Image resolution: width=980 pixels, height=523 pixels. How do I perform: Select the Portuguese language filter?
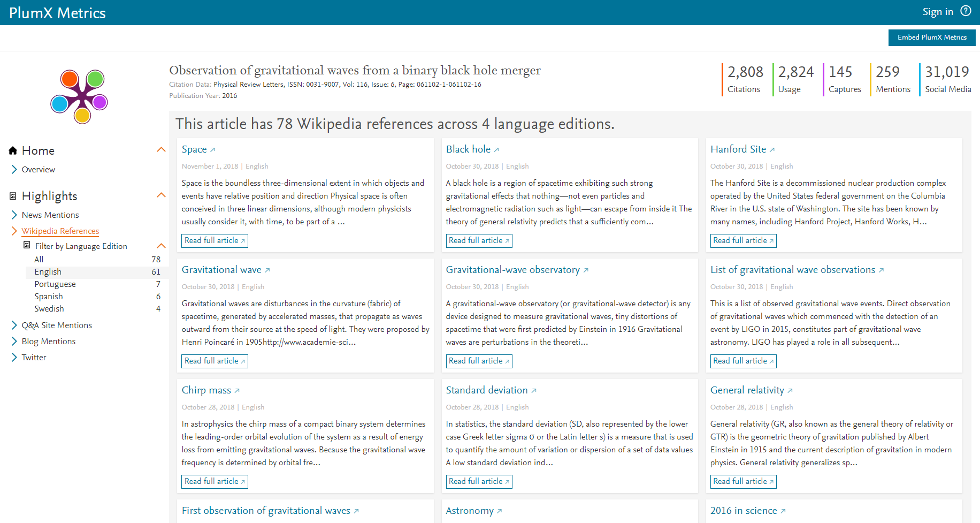pyautogui.click(x=55, y=284)
